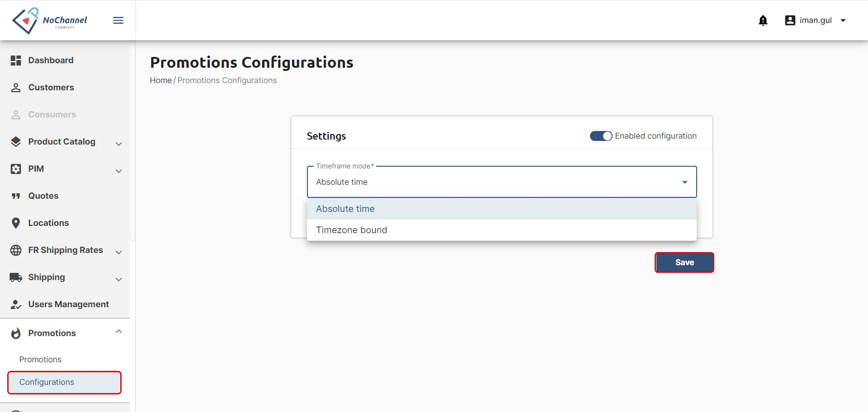Click the Promotions Configurations breadcrumb text
Screen dimensions: 868x412
227,80
